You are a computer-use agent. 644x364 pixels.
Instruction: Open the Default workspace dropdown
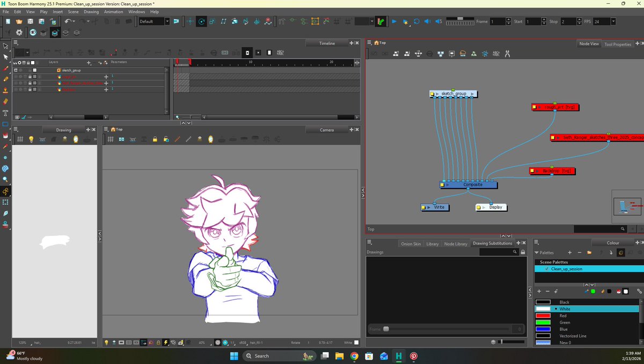(167, 21)
